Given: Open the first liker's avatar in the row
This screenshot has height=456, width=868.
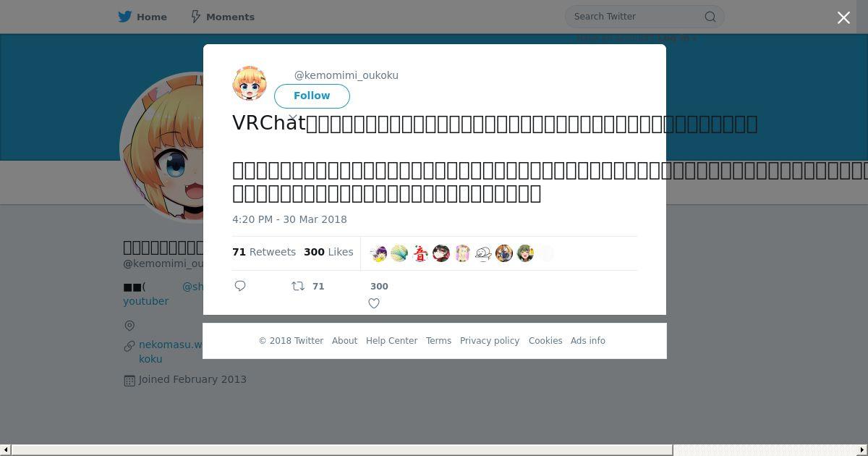Looking at the screenshot, I should pyautogui.click(x=378, y=253).
